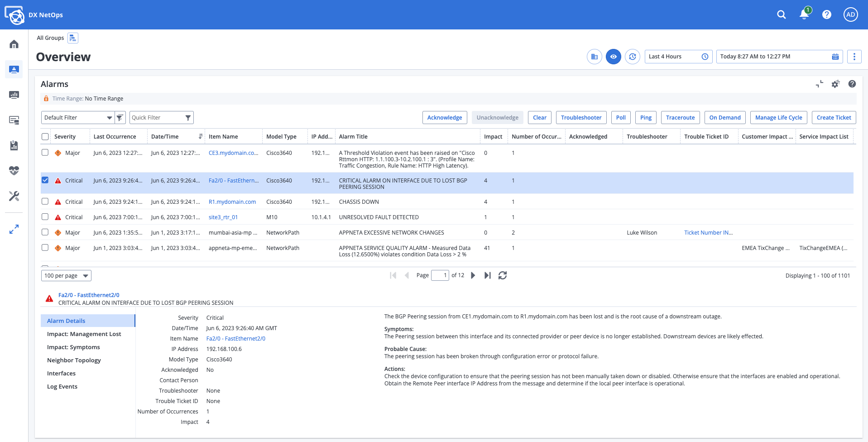This screenshot has width=868, height=442.
Task: Click the Troubleshooter button
Action: pyautogui.click(x=581, y=118)
